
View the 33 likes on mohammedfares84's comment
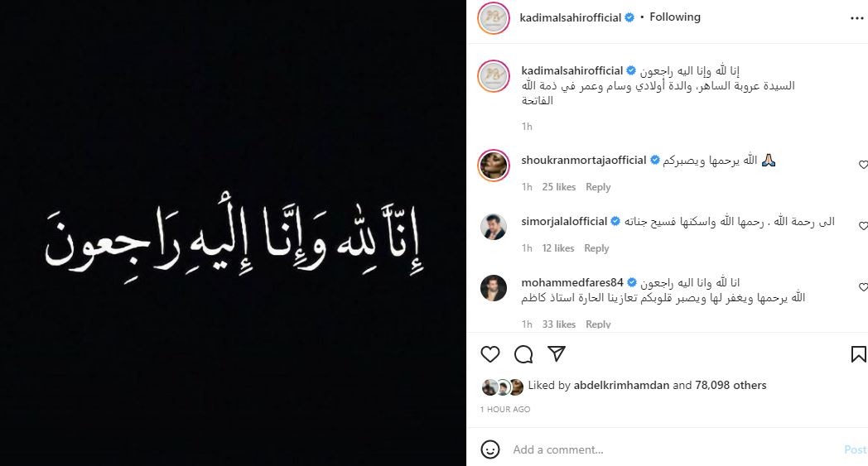558,324
